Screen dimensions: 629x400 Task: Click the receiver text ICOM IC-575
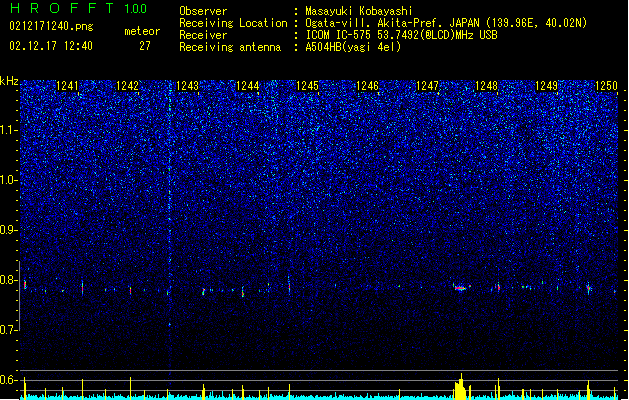[x=339, y=35]
